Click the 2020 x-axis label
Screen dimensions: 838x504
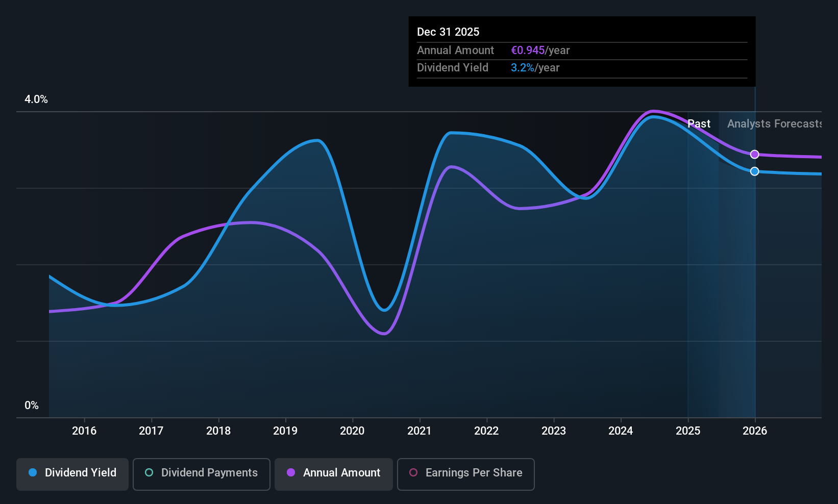[x=352, y=431]
